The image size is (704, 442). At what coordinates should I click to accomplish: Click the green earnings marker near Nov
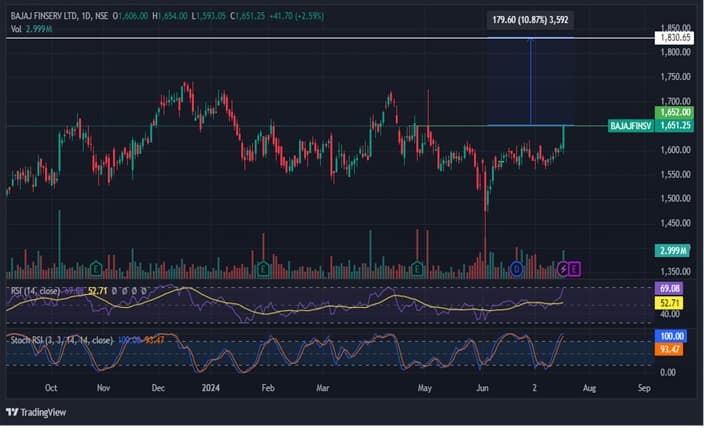click(96, 269)
